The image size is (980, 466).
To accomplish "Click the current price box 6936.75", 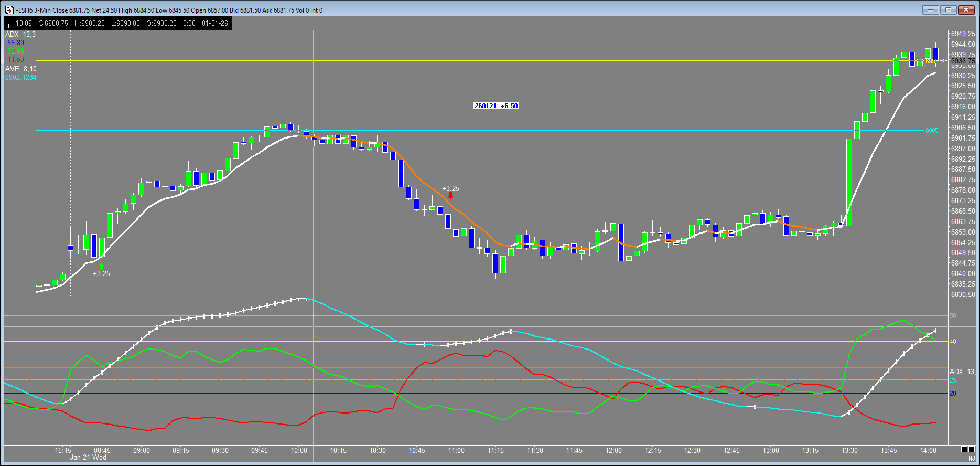I will tap(963, 61).
